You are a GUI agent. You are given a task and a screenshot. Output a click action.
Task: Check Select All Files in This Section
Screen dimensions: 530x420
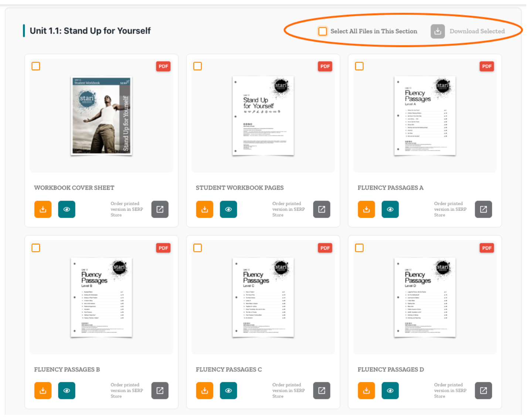tap(323, 31)
